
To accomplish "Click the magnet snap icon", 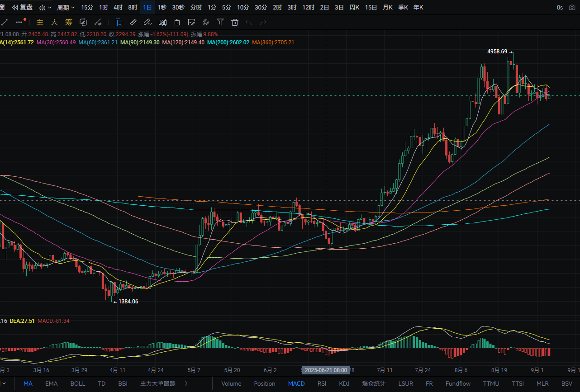I will [206, 22].
